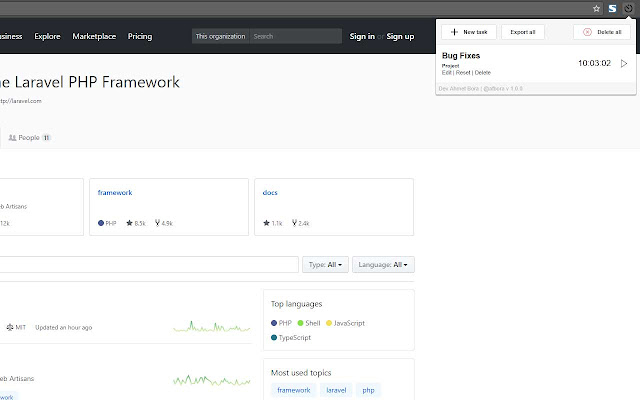Open the task timer extension icon

tap(628, 8)
